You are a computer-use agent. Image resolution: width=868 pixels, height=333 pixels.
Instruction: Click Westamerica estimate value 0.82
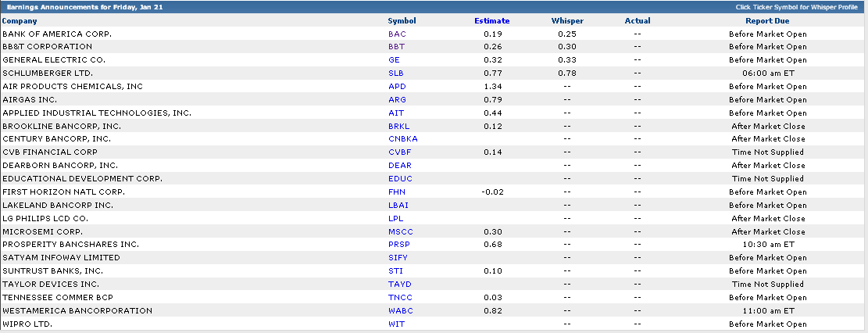point(493,311)
